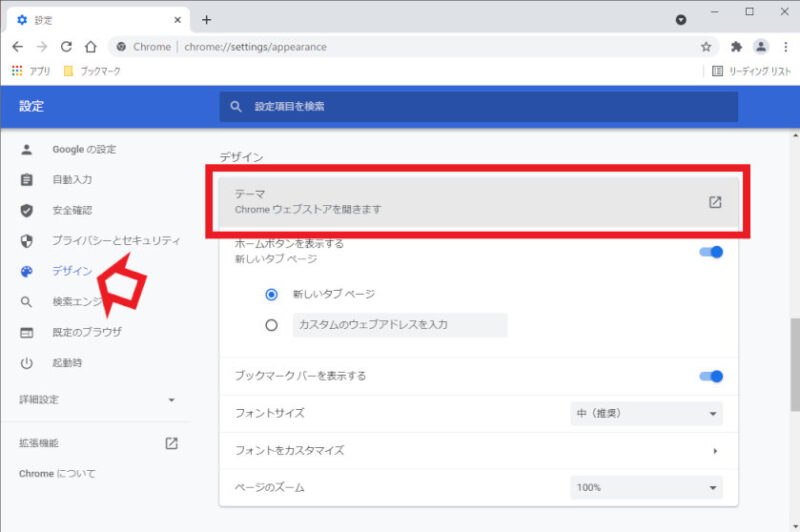This screenshot has width=800, height=532.
Task: Click the browser forward arrow
Action: tap(42, 47)
